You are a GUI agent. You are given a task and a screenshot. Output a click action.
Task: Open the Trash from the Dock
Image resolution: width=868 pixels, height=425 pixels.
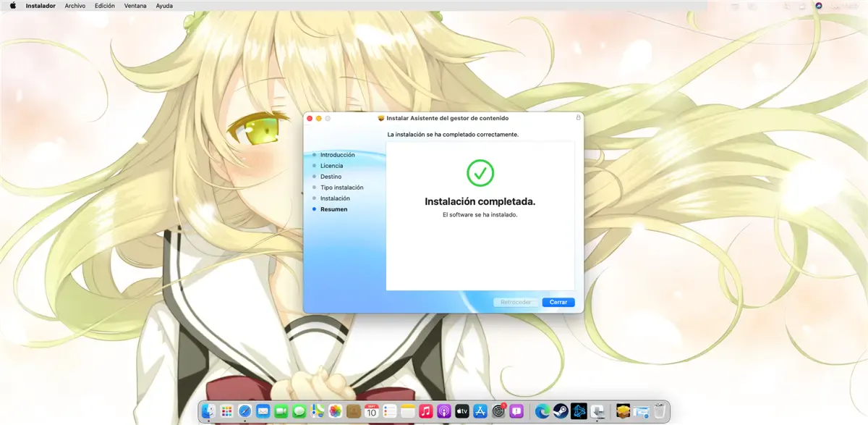click(x=659, y=411)
